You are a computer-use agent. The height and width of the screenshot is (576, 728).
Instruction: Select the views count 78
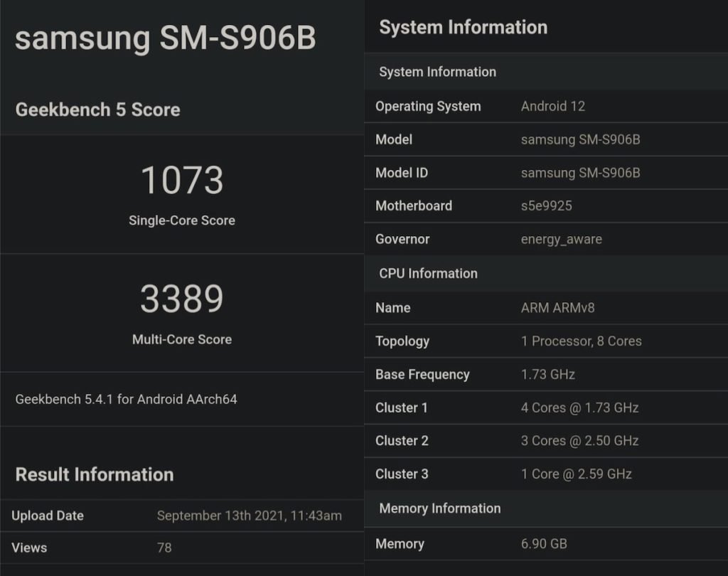[164, 548]
